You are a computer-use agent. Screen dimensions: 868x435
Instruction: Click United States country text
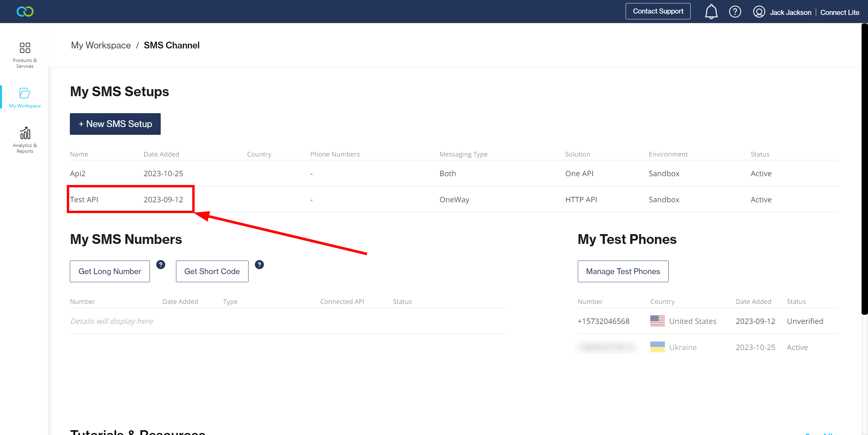coord(693,321)
